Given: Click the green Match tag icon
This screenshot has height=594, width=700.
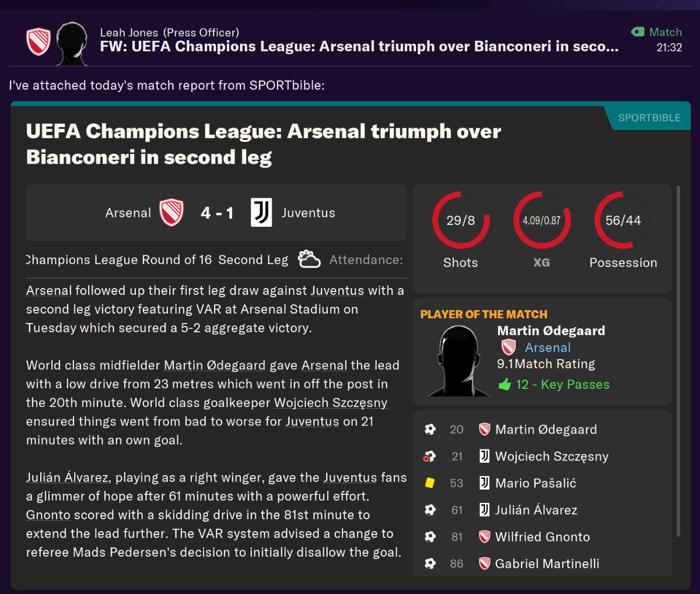Looking at the screenshot, I should pos(638,32).
